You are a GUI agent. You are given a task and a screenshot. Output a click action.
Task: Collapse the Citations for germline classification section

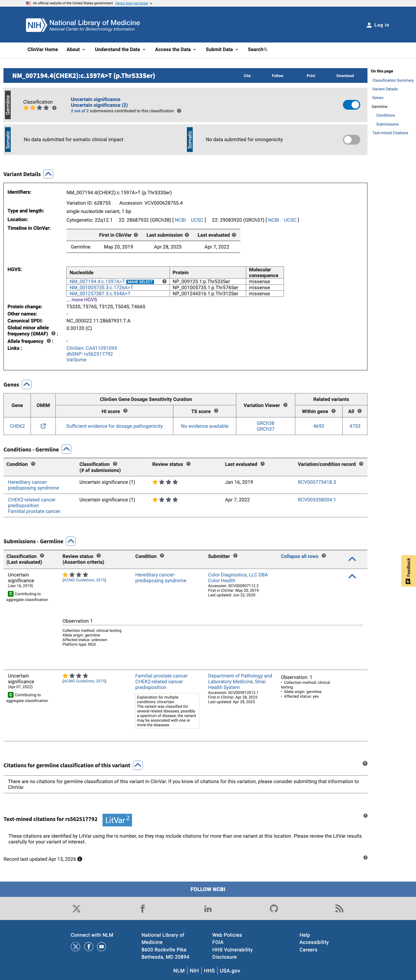(x=138, y=765)
